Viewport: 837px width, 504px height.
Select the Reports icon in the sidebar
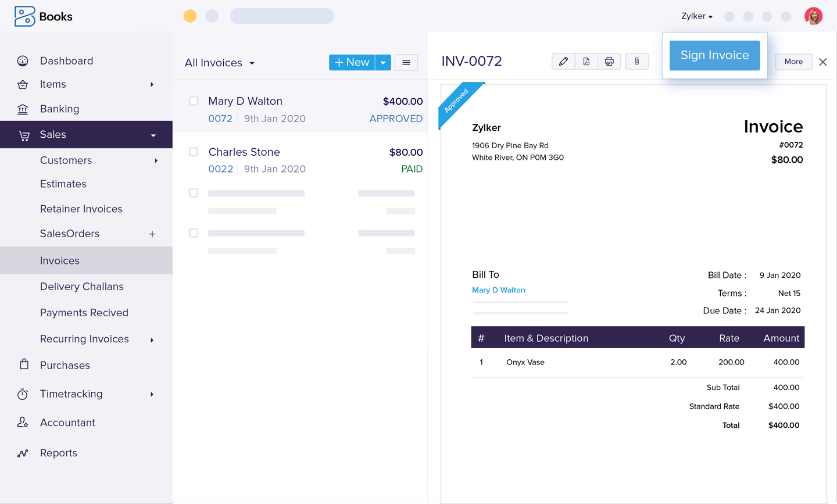22,452
